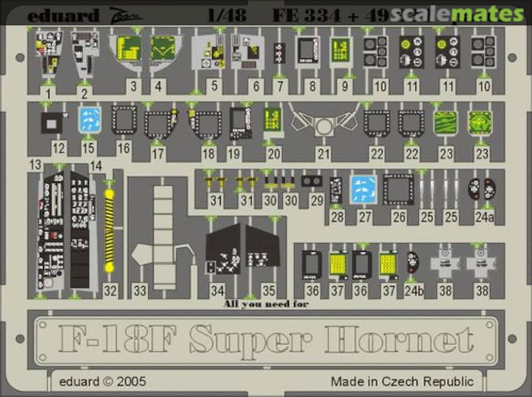Select the seat belt harness part 33
The image size is (532, 397).
tap(164, 237)
